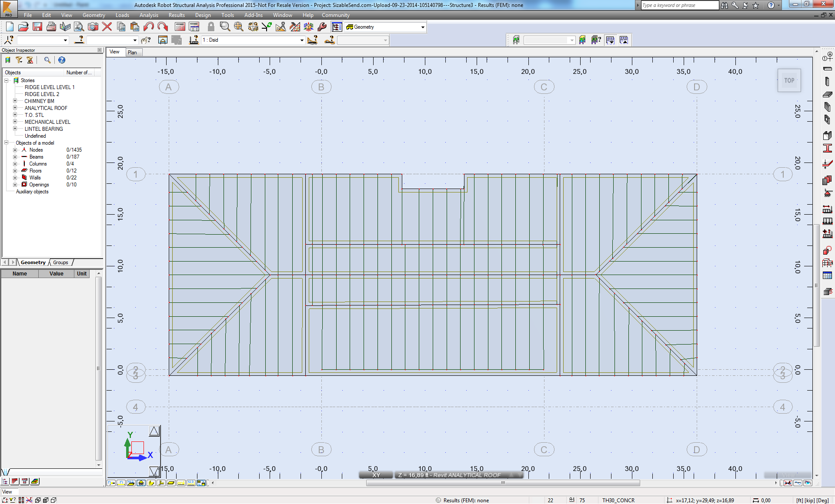This screenshot has width=835, height=504.
Task: Toggle panel numbers display
Action: [131, 483]
